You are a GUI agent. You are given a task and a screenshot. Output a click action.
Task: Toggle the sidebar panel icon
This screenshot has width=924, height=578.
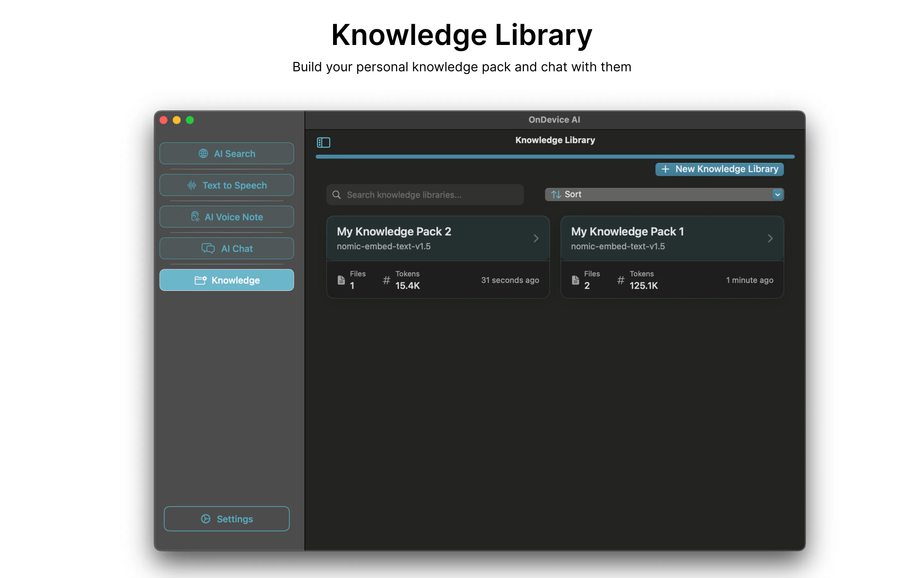point(323,143)
